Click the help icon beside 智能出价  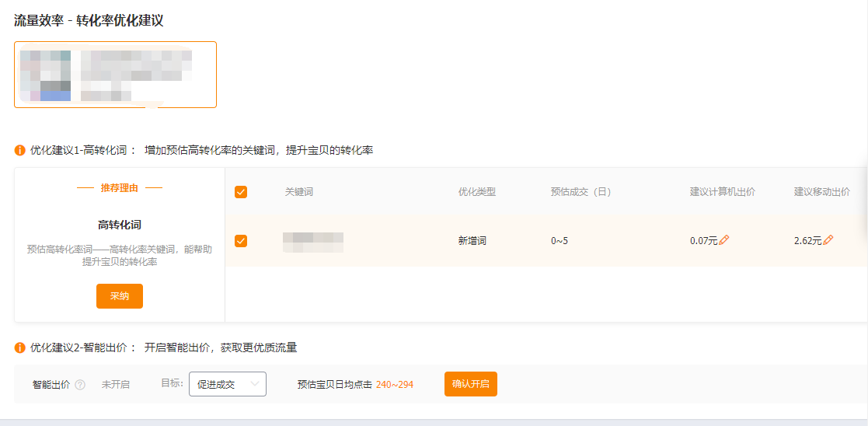[x=80, y=385]
